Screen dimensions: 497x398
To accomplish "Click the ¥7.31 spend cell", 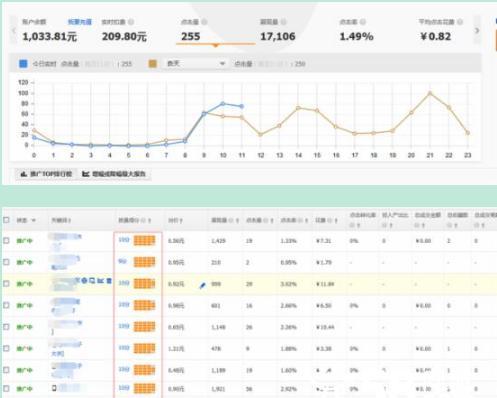I will [323, 241].
